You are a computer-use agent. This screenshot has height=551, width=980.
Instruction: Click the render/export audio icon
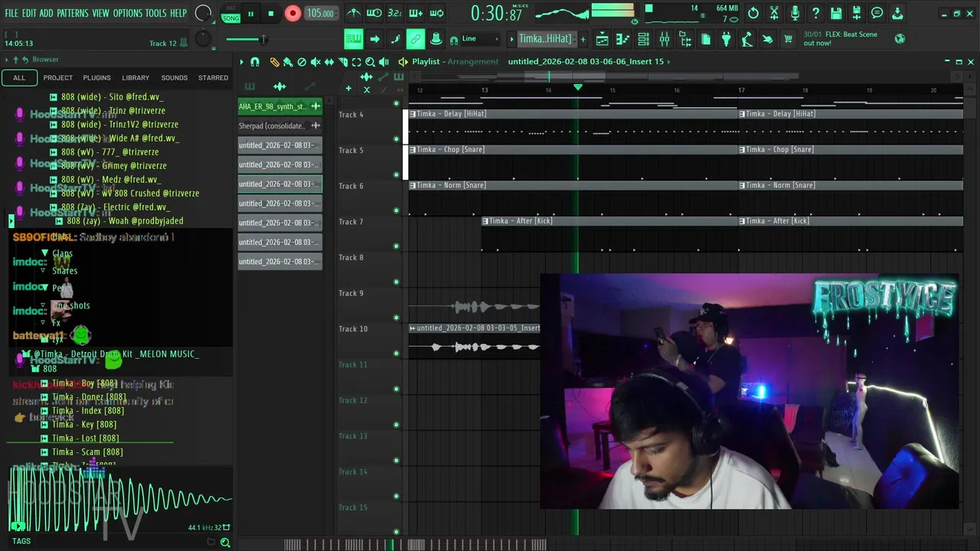[x=857, y=13]
